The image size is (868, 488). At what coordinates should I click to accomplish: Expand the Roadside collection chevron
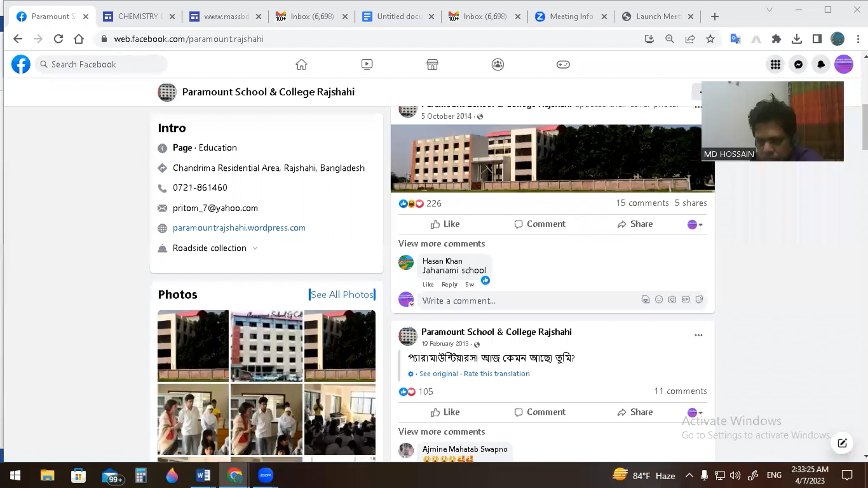tap(255, 249)
